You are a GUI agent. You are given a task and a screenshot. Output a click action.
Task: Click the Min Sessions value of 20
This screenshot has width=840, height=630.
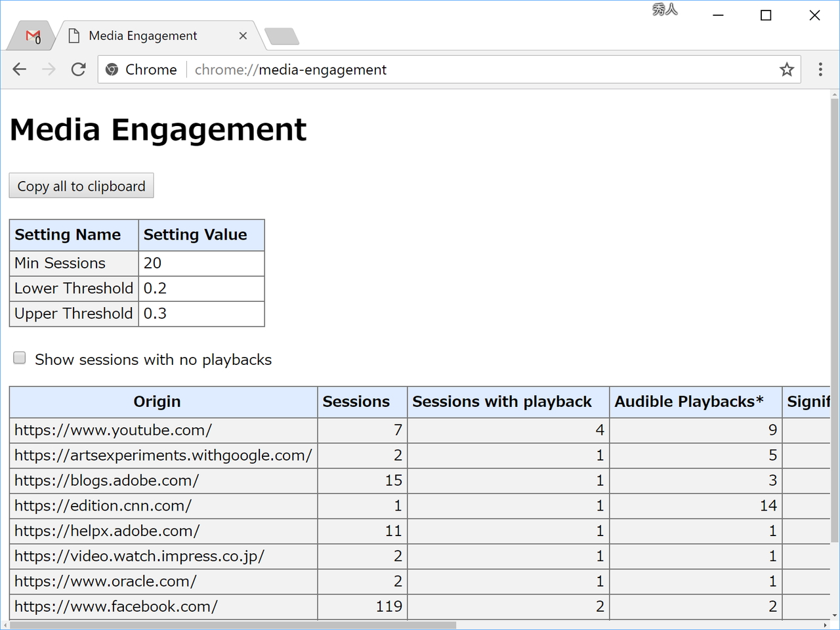click(x=152, y=263)
